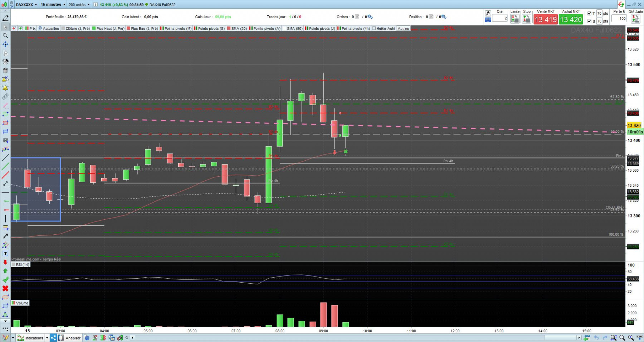Open the Autres tab
The height and width of the screenshot is (342, 644).
pos(403,29)
